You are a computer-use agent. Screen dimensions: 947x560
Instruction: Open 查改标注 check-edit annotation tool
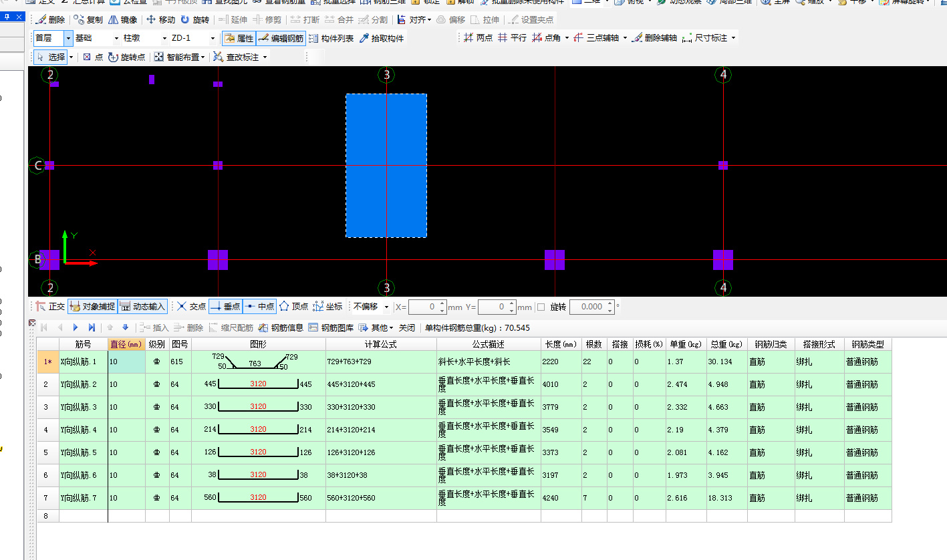tap(236, 57)
